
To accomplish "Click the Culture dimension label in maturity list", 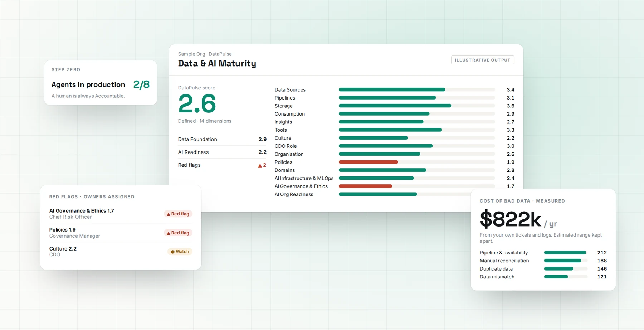I will pyautogui.click(x=283, y=138).
